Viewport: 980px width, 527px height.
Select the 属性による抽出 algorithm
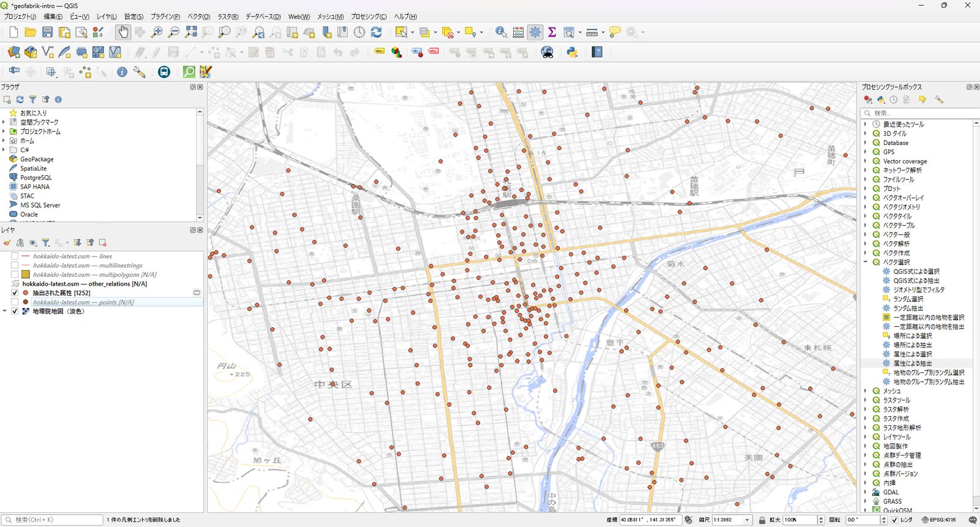tap(912, 364)
